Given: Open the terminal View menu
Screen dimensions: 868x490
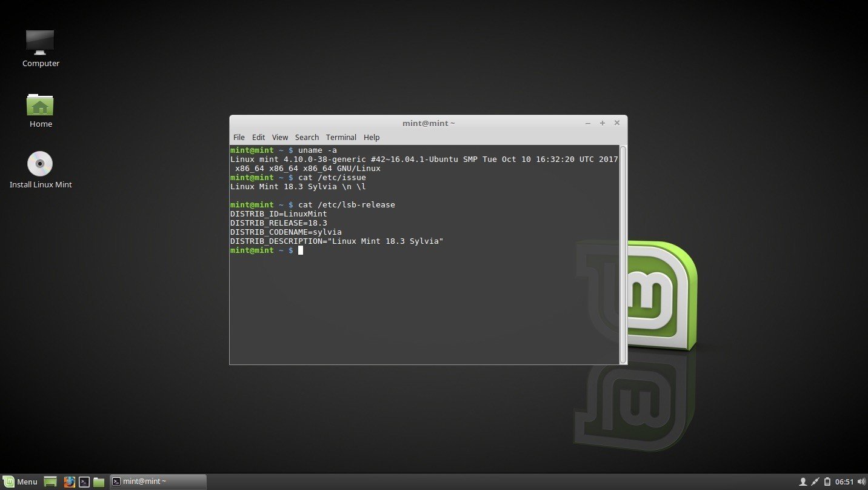Looking at the screenshot, I should (280, 137).
